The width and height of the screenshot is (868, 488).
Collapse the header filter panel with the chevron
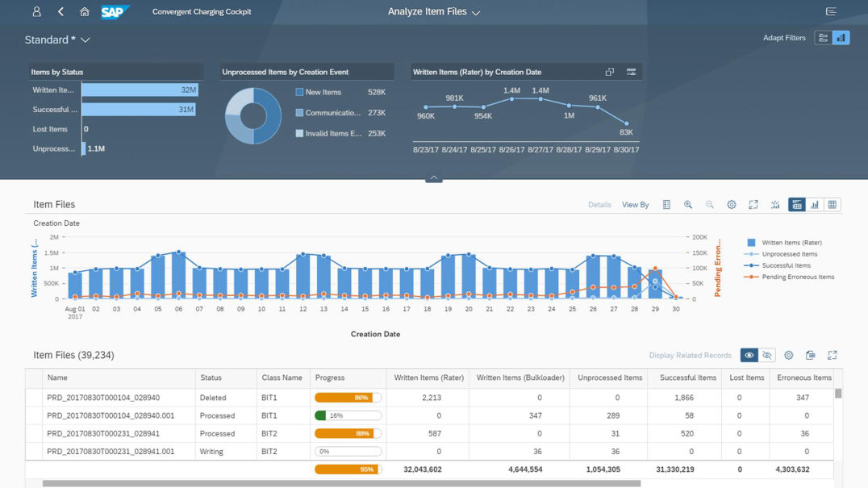[434, 177]
